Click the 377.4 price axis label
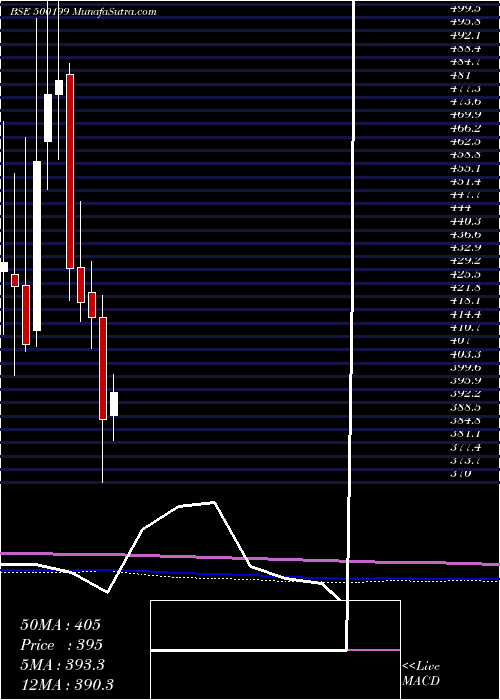Image resolution: width=500 pixels, height=700 pixels. (x=465, y=448)
